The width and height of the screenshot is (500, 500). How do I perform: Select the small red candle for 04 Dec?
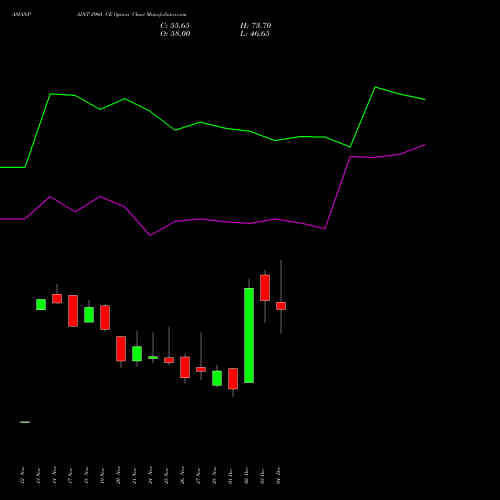281,306
